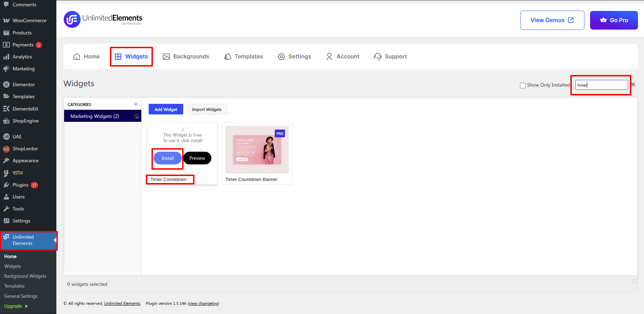
Task: Click UAE icon in sidebar
Action: [6, 137]
